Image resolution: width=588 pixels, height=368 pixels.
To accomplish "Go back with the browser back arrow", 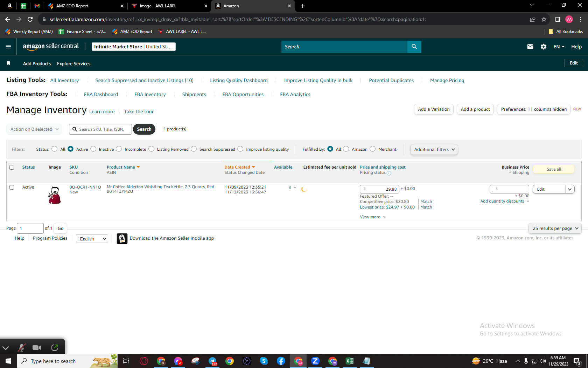I will (8, 19).
